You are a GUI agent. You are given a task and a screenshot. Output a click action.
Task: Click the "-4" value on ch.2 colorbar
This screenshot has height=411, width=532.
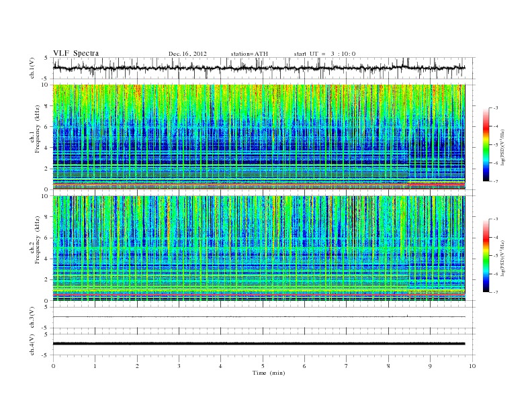[x=496, y=237]
